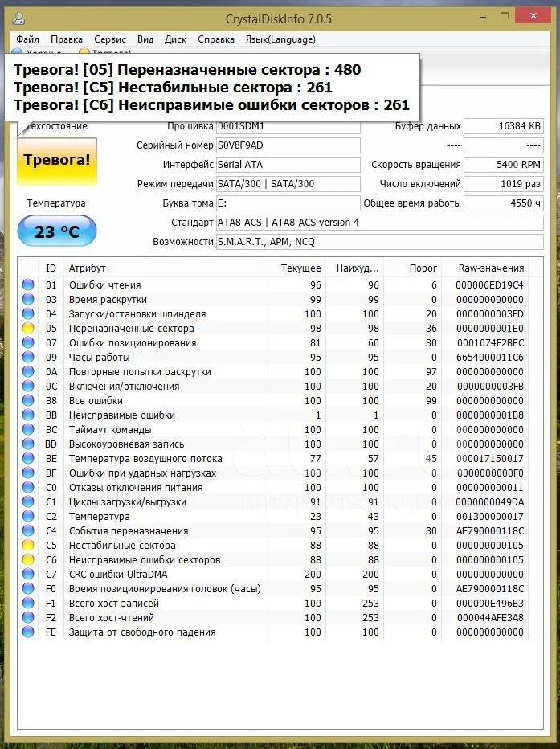Click the attribute text Нестабильные сектора
Screen dimensions: 560x749
point(122,545)
